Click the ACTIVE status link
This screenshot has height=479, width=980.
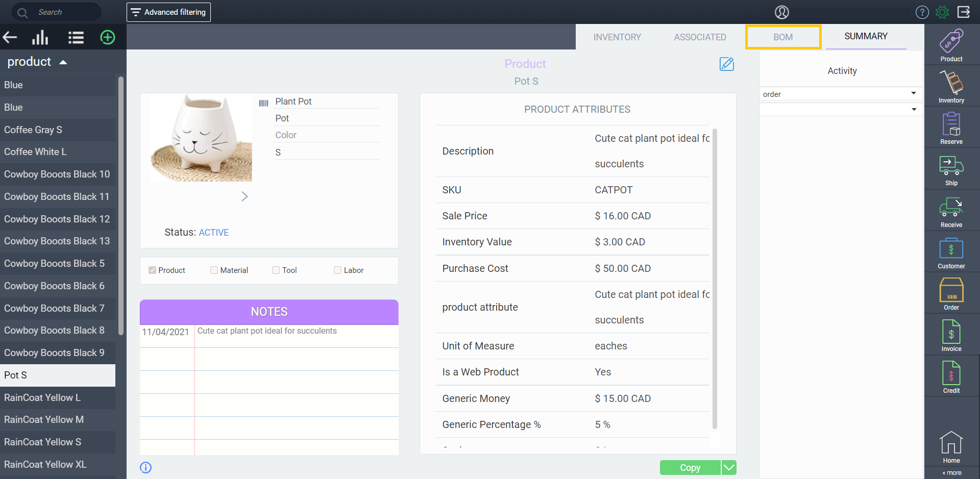pyautogui.click(x=213, y=233)
